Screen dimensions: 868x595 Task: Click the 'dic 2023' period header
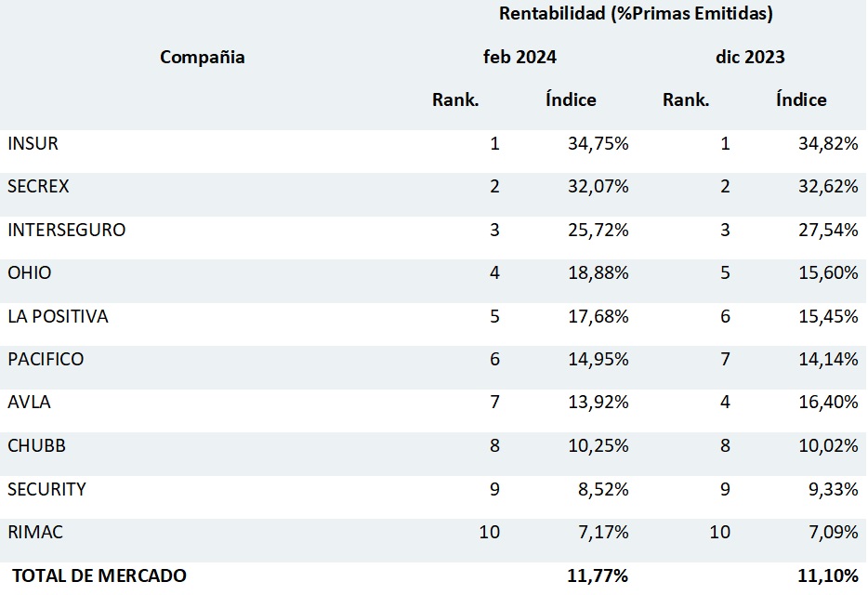pos(750,57)
